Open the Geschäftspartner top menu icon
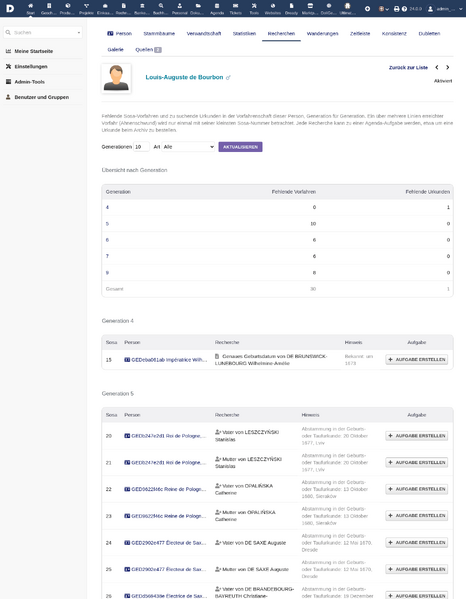The height and width of the screenshot is (599, 466). coord(49,6)
